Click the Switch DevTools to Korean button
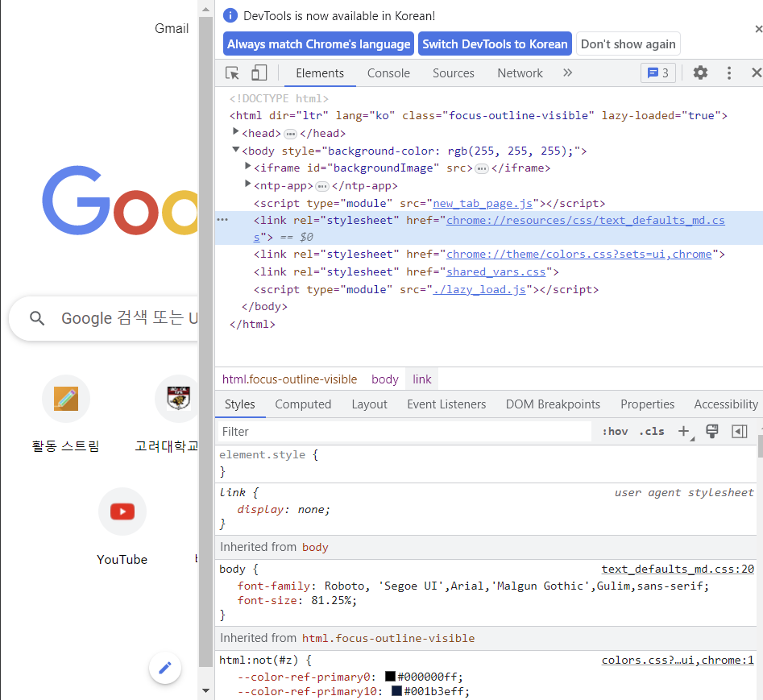The width and height of the screenshot is (763, 700). pyautogui.click(x=495, y=44)
